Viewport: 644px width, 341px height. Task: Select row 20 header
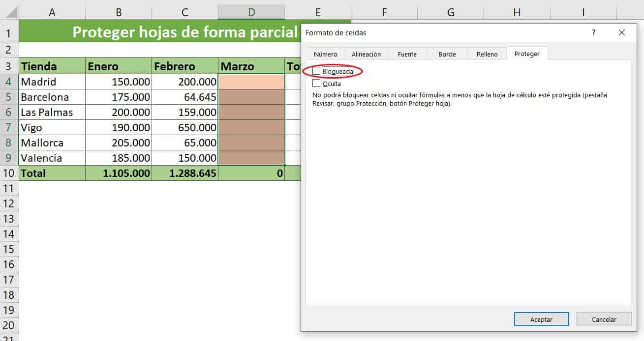pos(9,325)
